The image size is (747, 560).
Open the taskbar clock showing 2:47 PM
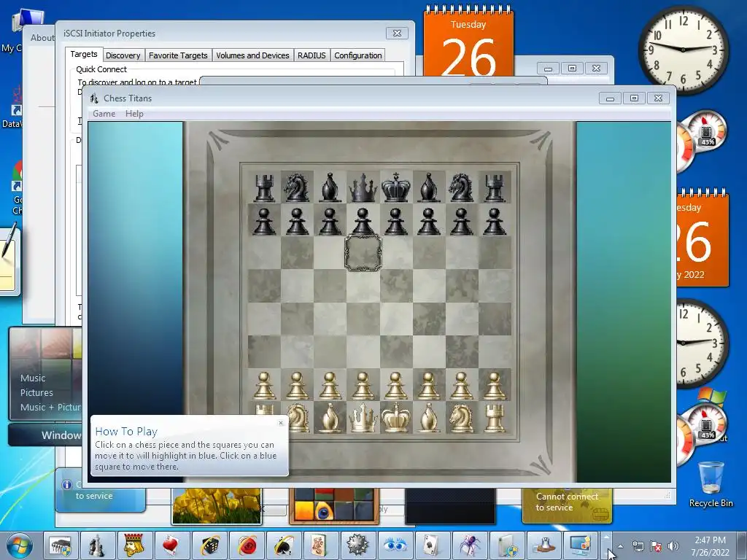click(x=711, y=546)
